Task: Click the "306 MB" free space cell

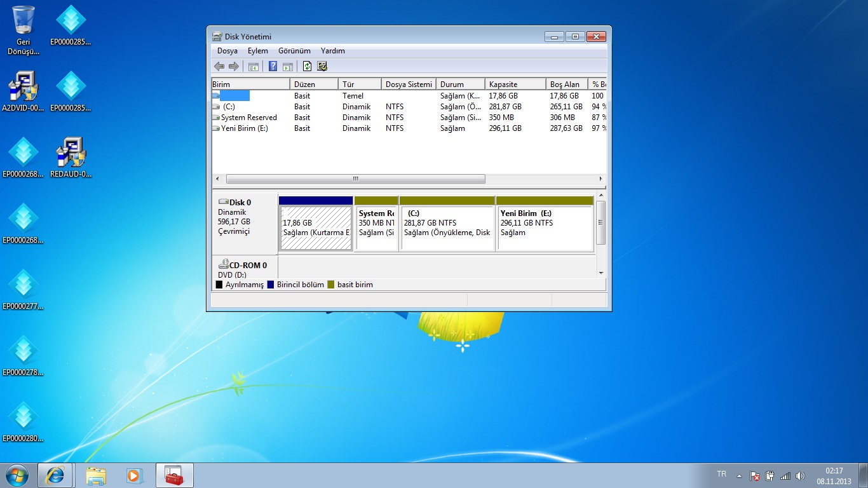Action: 562,118
